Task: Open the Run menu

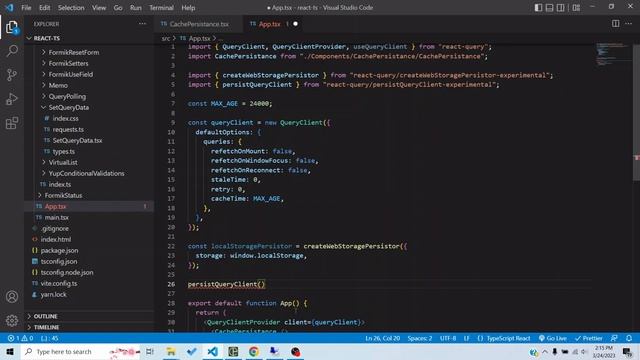Action: (x=136, y=7)
